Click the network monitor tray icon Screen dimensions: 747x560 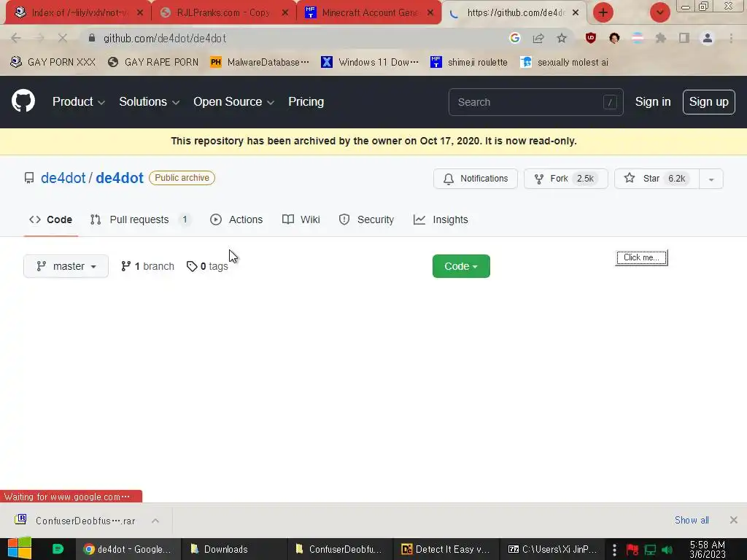click(x=650, y=550)
